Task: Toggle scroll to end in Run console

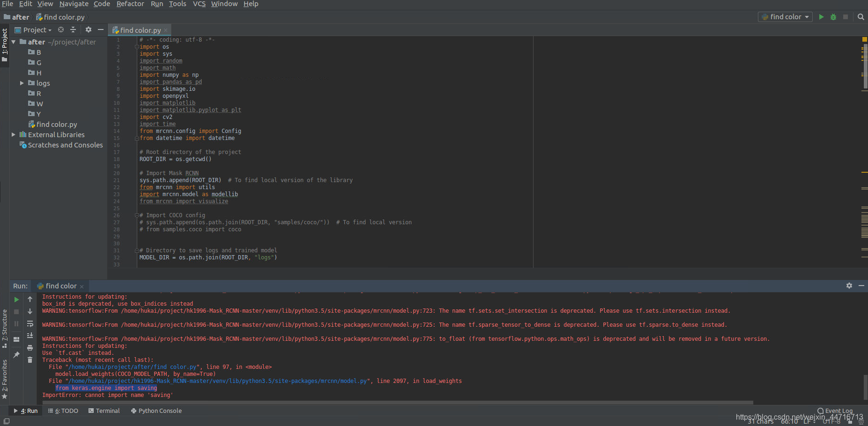Action: click(30, 336)
